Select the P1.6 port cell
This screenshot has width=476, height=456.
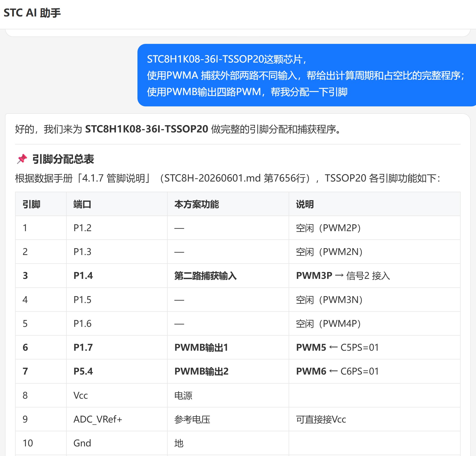point(117,324)
